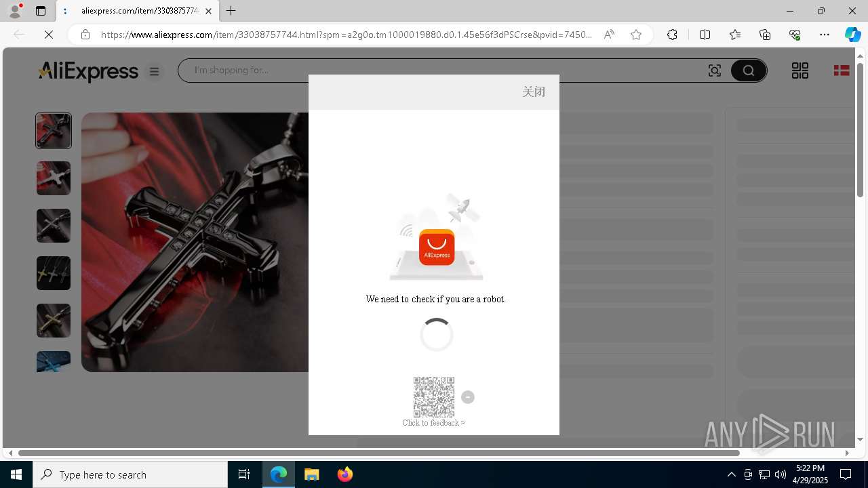Image resolution: width=868 pixels, height=488 pixels.
Task: Select the third cross necklace thumbnail
Action: pyautogui.click(x=54, y=226)
